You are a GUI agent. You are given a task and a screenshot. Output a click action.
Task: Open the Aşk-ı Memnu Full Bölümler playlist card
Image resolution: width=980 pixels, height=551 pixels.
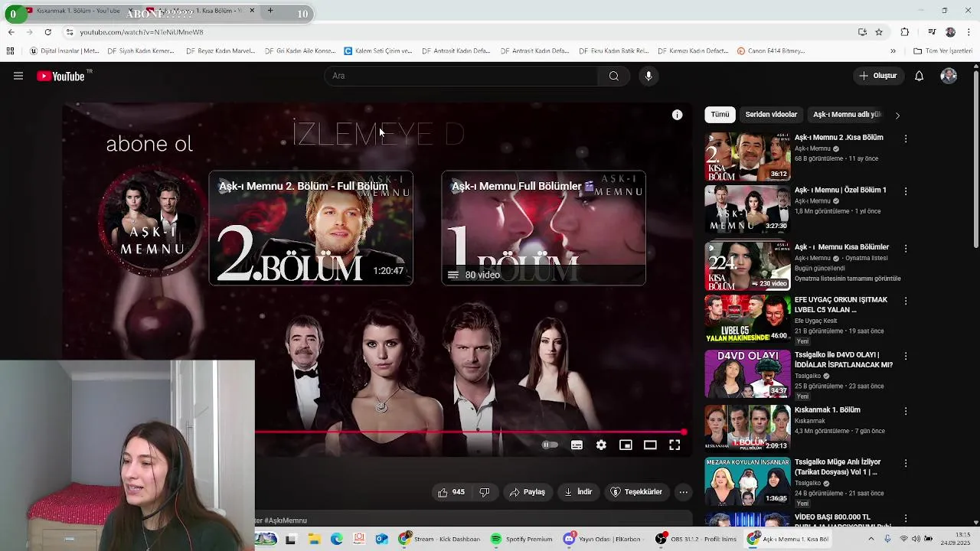(544, 228)
